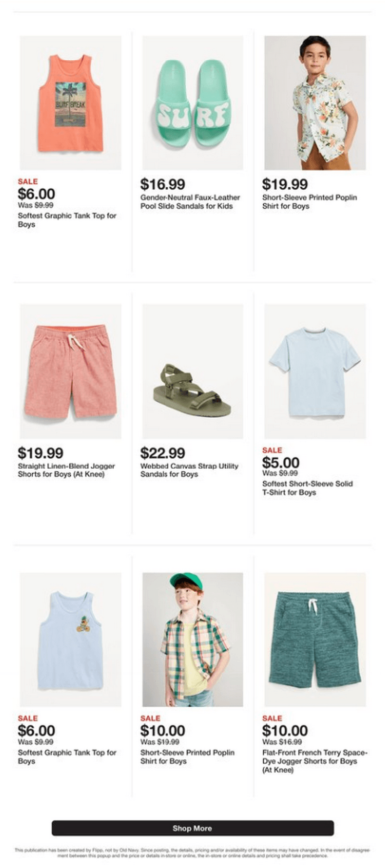Open the light blue solid T-shirt image
The height and width of the screenshot is (868, 385).
point(315,371)
